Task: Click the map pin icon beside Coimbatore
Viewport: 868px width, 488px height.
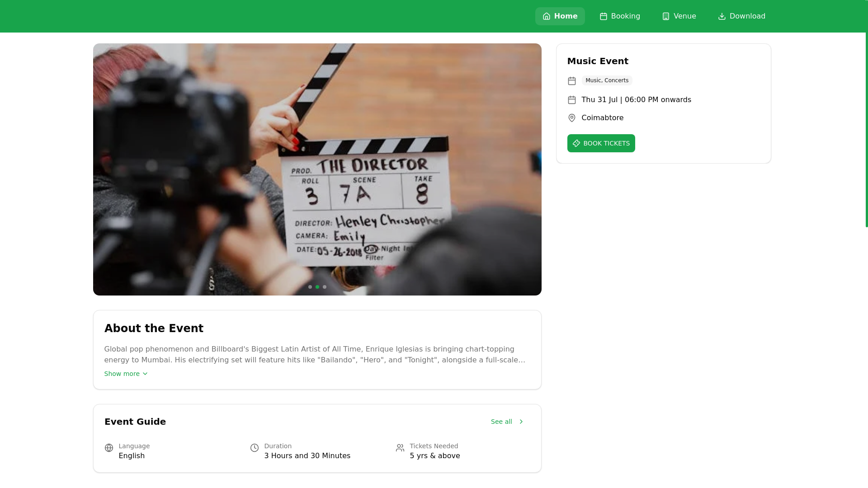Action: [x=572, y=118]
